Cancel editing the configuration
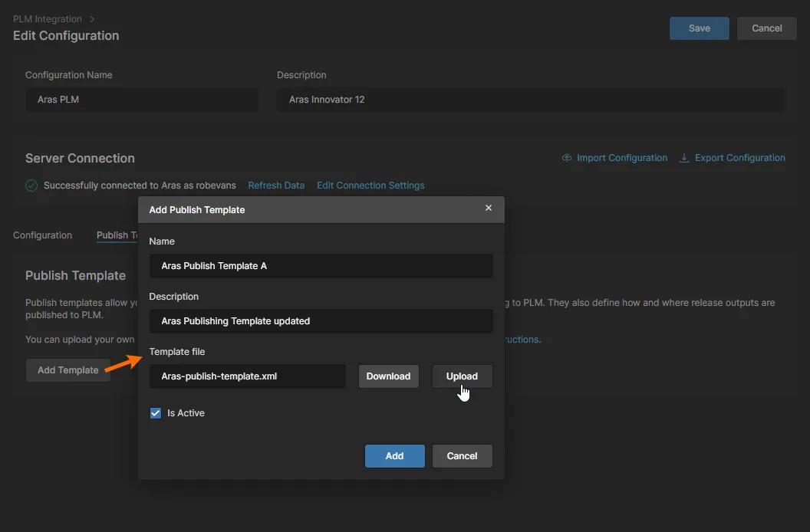 pyautogui.click(x=766, y=28)
